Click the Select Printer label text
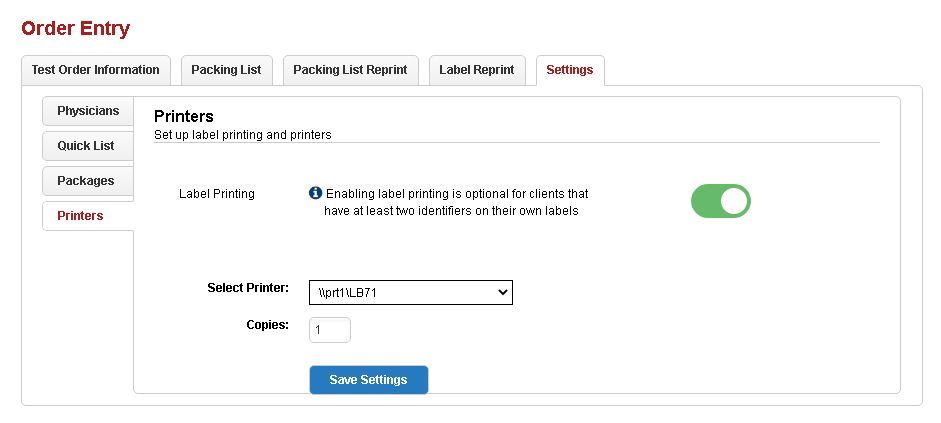Image resolution: width=941 pixels, height=423 pixels. click(x=248, y=288)
